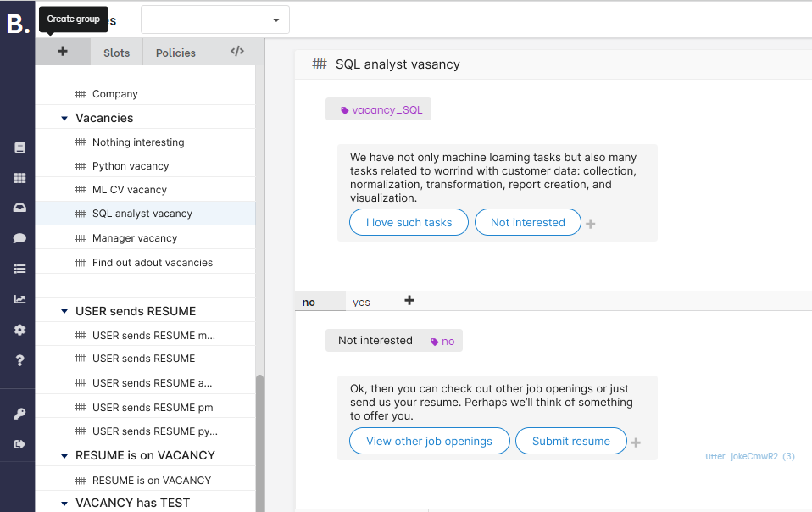The height and width of the screenshot is (512, 812).
Task: Open the project dropdown at top
Action: (215, 19)
